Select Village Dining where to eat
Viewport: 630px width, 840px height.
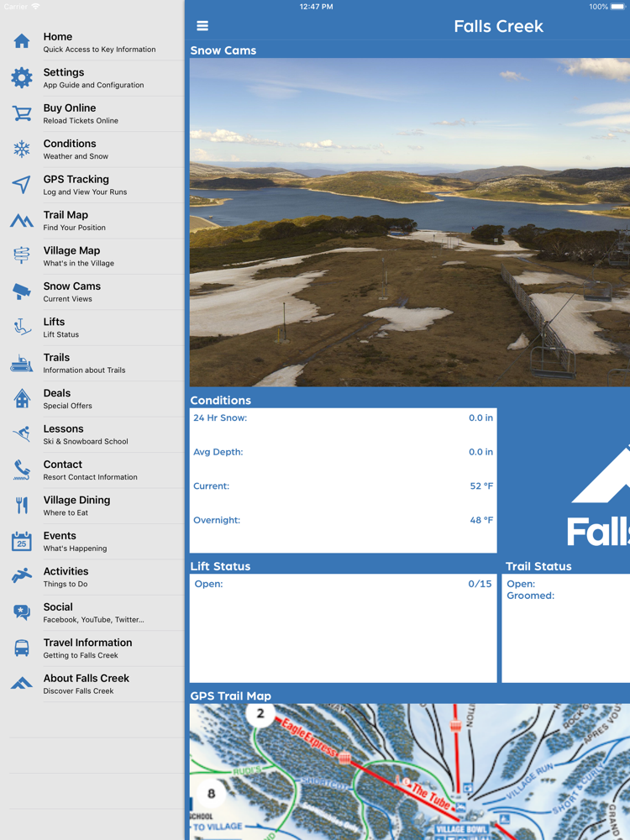click(92, 506)
